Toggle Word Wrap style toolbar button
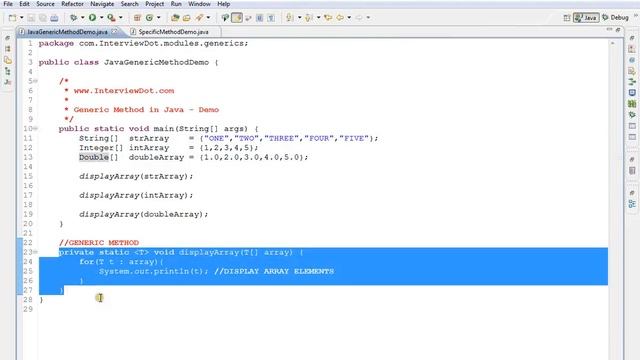Screen dimensions: 640x360 [x=248, y=18]
